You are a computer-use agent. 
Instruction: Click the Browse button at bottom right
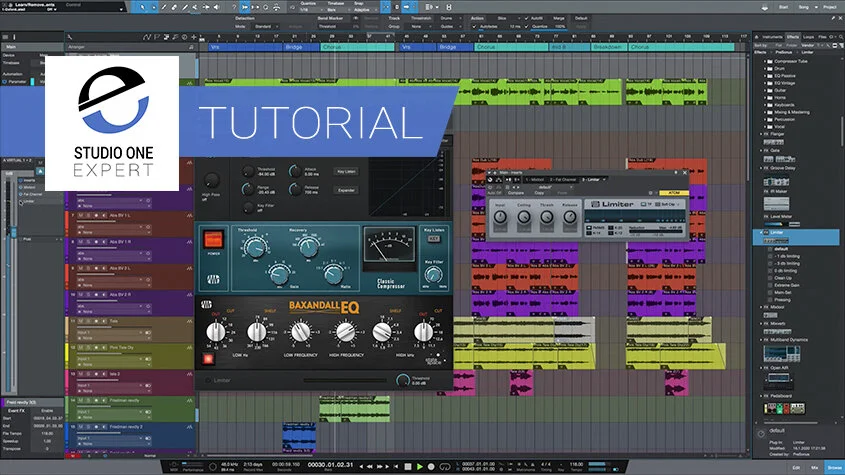834,467
